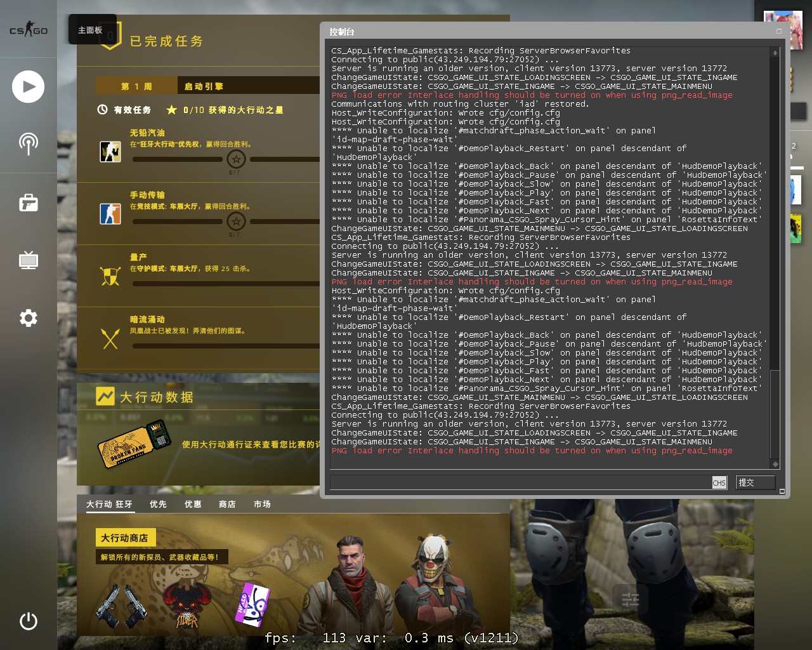Image resolution: width=812 pixels, height=650 pixels.
Task: Click the power quit icon
Action: [28, 621]
